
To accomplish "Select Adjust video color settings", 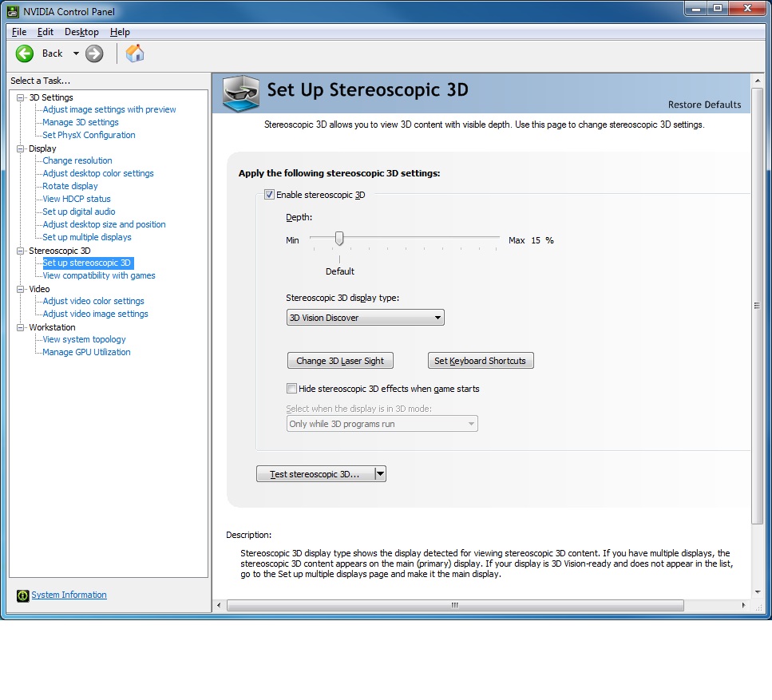I will [x=93, y=301].
